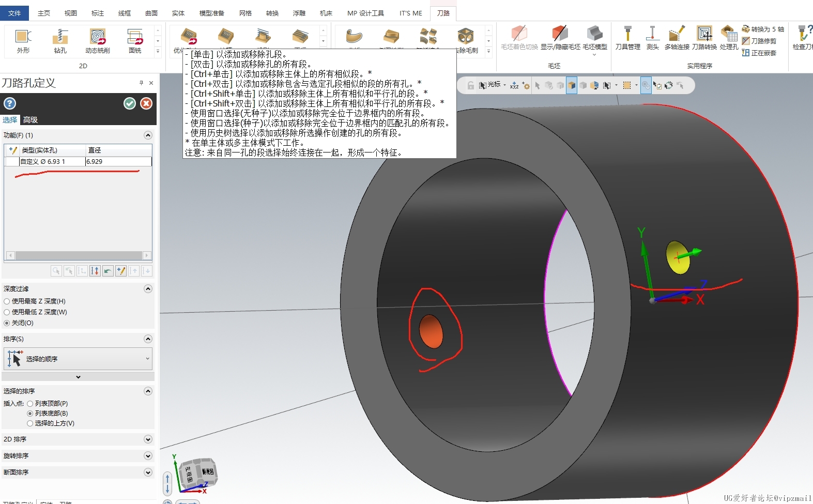Image resolution: width=813 pixels, height=504 pixels.
Task: Click the feature list scroll-right arrow
Action: click(x=147, y=255)
